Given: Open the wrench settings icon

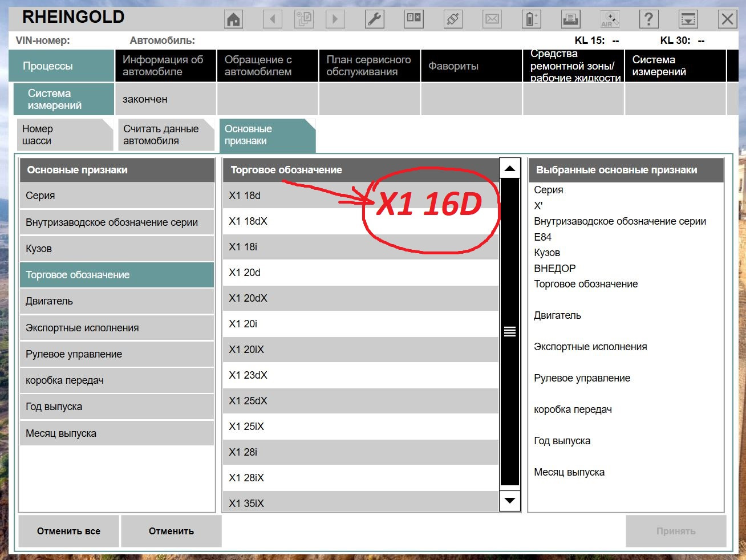Looking at the screenshot, I should tap(374, 19).
